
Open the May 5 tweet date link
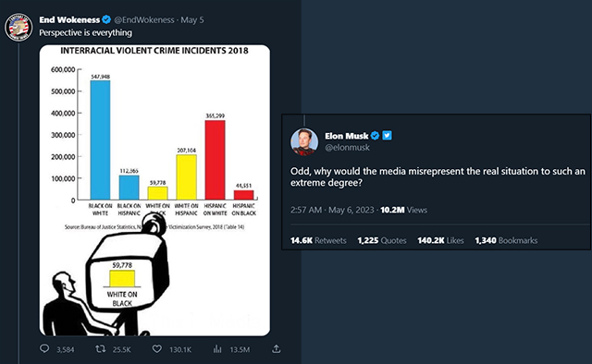(192, 20)
